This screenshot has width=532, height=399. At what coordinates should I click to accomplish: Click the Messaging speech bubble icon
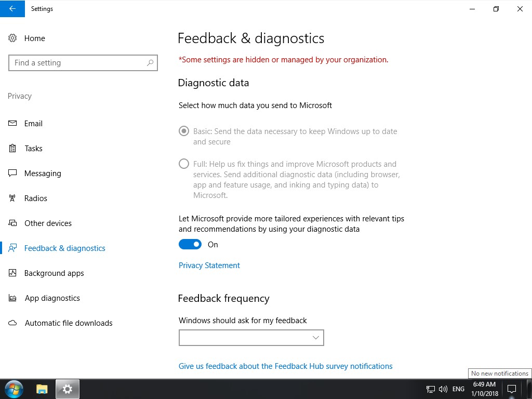[12, 174]
